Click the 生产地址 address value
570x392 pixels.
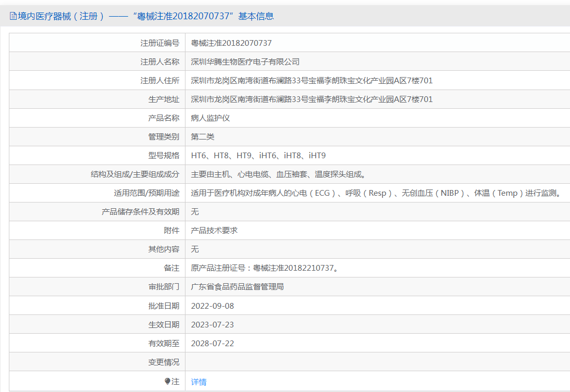pos(312,99)
